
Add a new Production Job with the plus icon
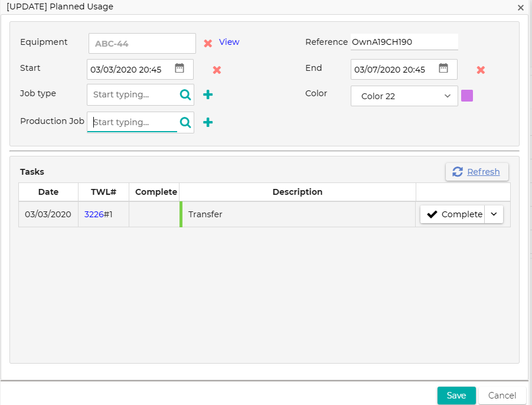tap(208, 122)
